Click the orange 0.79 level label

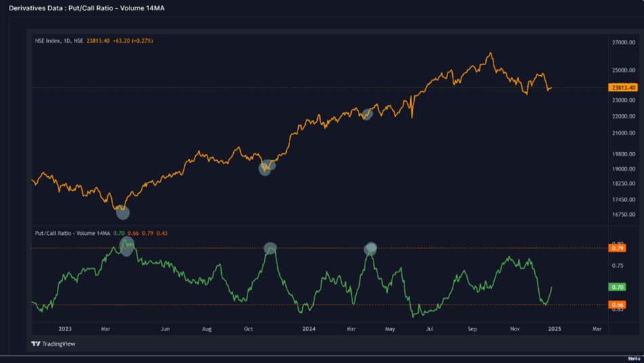point(617,248)
